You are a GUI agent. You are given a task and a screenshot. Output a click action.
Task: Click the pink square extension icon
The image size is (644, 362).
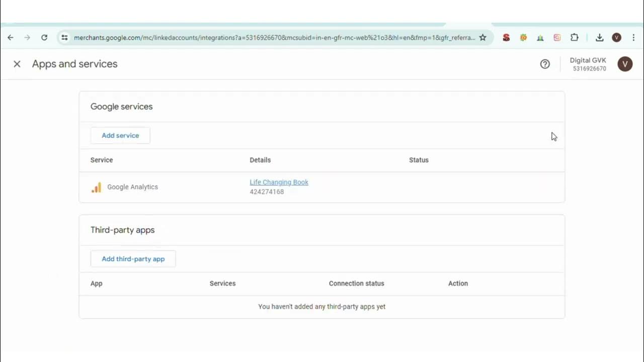pyautogui.click(x=557, y=38)
